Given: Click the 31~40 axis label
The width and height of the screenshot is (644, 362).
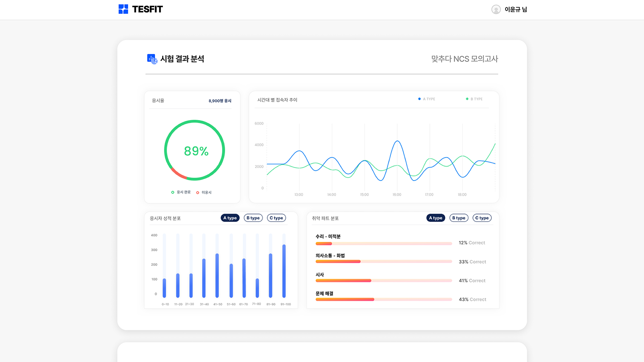Looking at the screenshot, I should [204, 304].
